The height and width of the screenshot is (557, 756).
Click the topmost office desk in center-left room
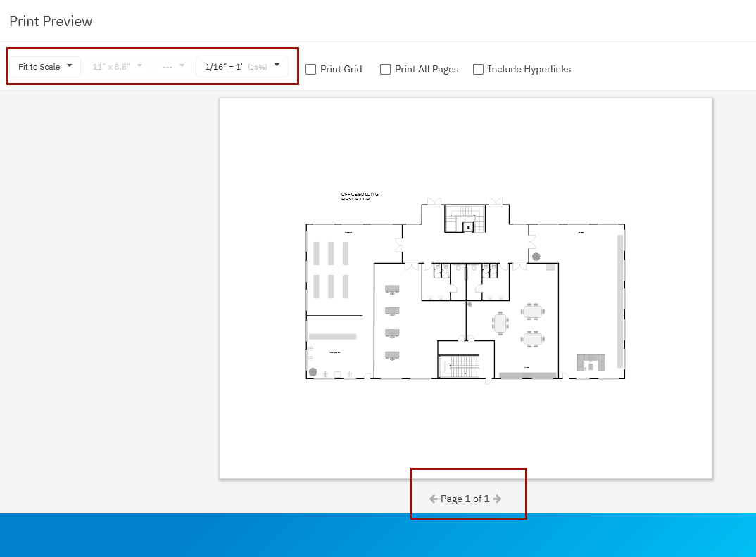(x=392, y=289)
